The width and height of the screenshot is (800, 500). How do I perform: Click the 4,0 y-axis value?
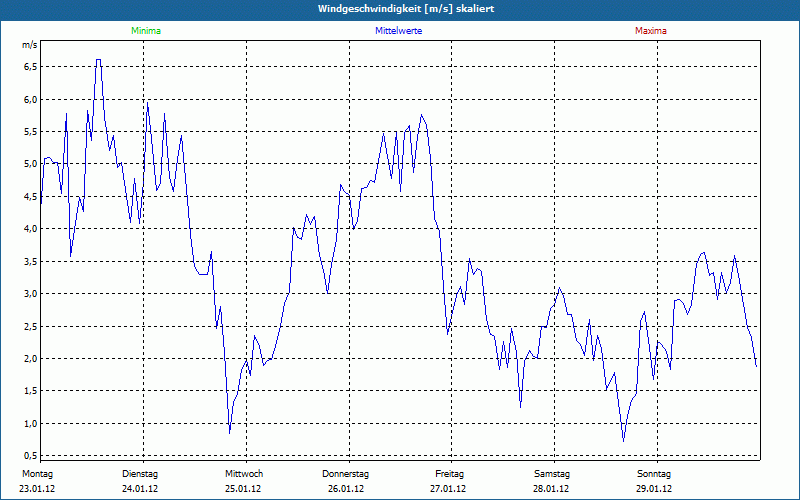tap(31, 229)
